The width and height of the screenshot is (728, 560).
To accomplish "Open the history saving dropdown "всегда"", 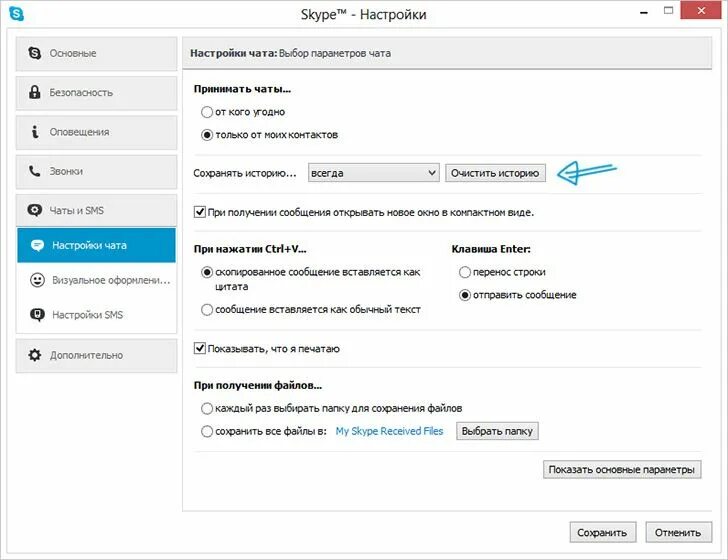I will 374,173.
